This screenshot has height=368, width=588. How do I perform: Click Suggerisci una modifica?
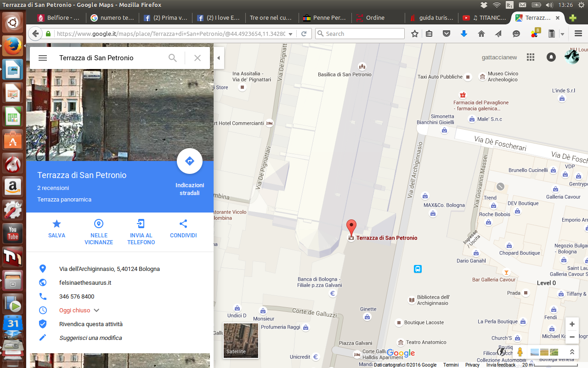pos(90,338)
